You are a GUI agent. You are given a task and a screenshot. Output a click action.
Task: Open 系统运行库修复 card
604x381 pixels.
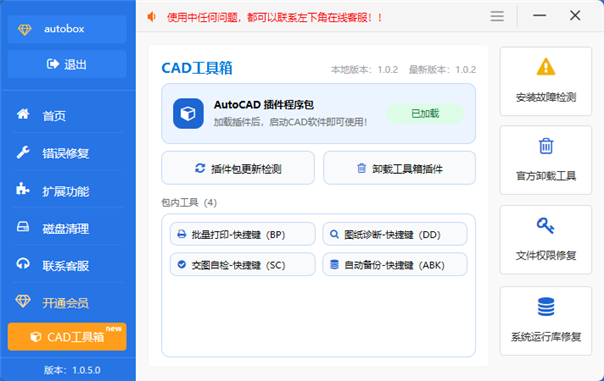tap(545, 321)
